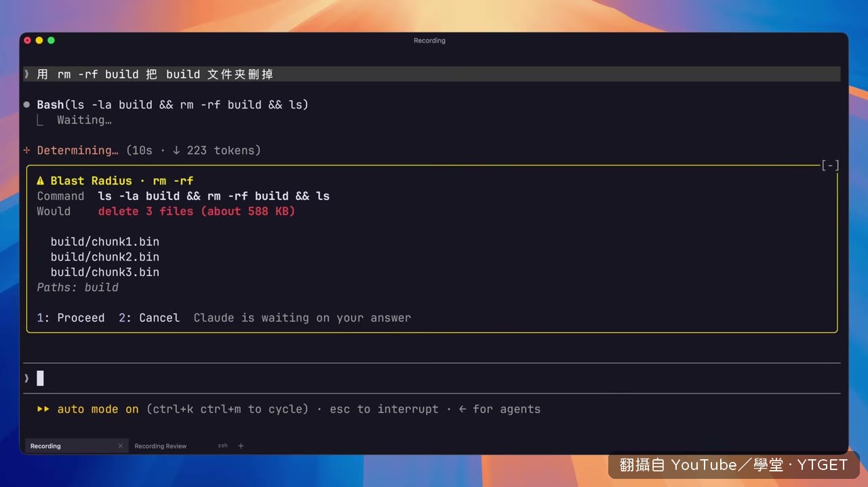Screen dimensions: 868x487
Task: Click the yellow minimize window button
Action: (x=39, y=41)
